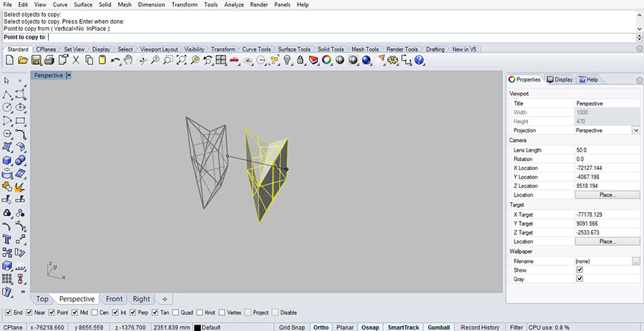
Task: Enable the Quad osnap checkbox
Action: pyautogui.click(x=176, y=312)
